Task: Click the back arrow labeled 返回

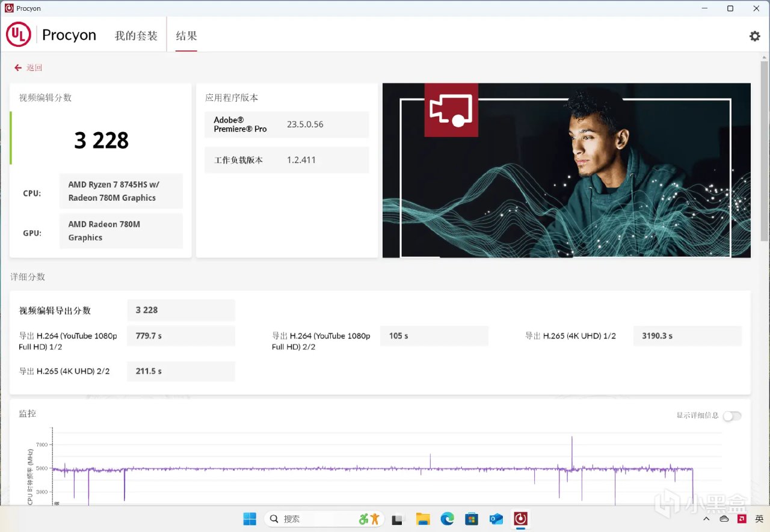Action: pyautogui.click(x=28, y=68)
